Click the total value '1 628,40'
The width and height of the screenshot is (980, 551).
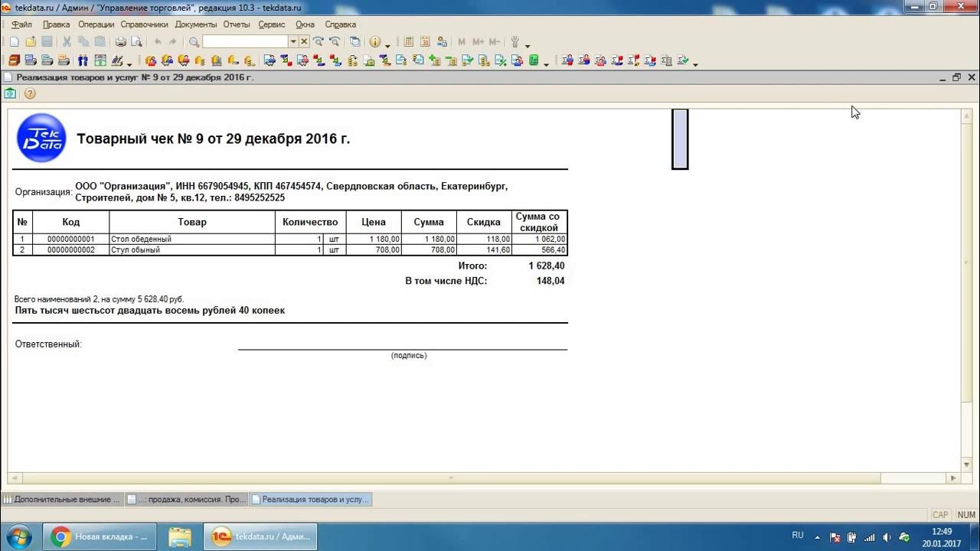(x=547, y=266)
